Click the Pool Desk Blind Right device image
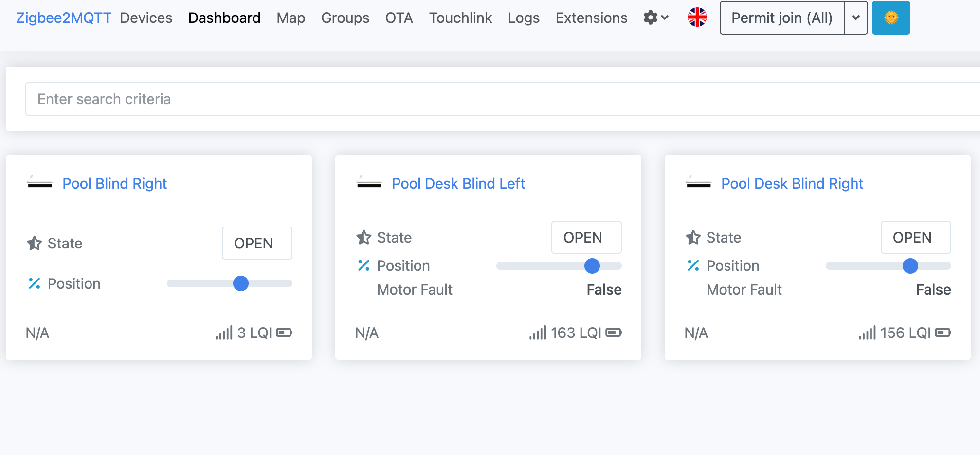This screenshot has height=455, width=980. pos(699,183)
